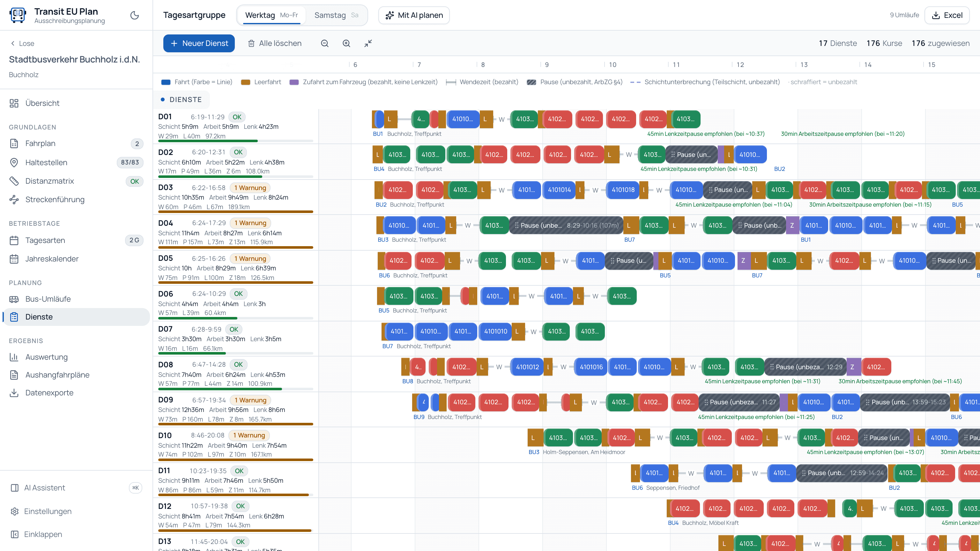
Task: Click Alle löschen button
Action: (x=275, y=43)
